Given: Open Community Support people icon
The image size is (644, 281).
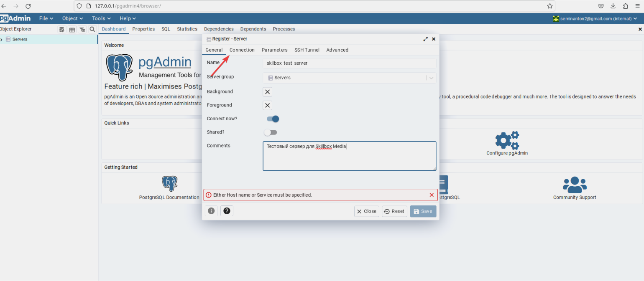Looking at the screenshot, I should [575, 185].
